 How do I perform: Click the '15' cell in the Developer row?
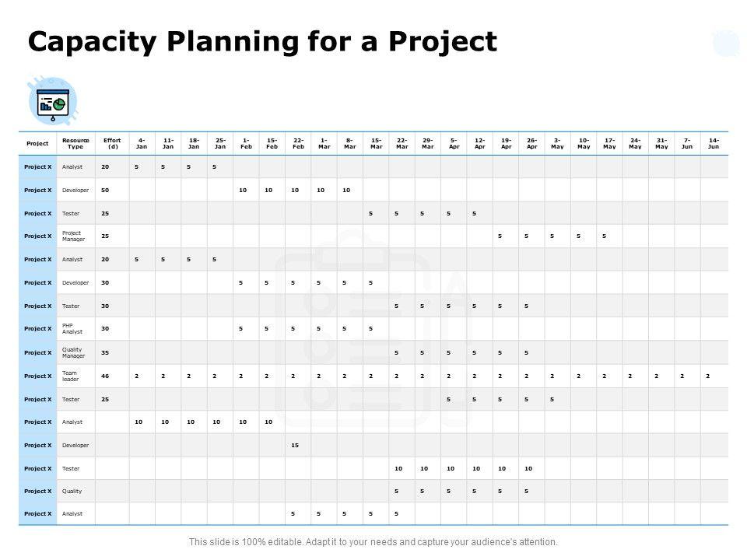point(295,445)
